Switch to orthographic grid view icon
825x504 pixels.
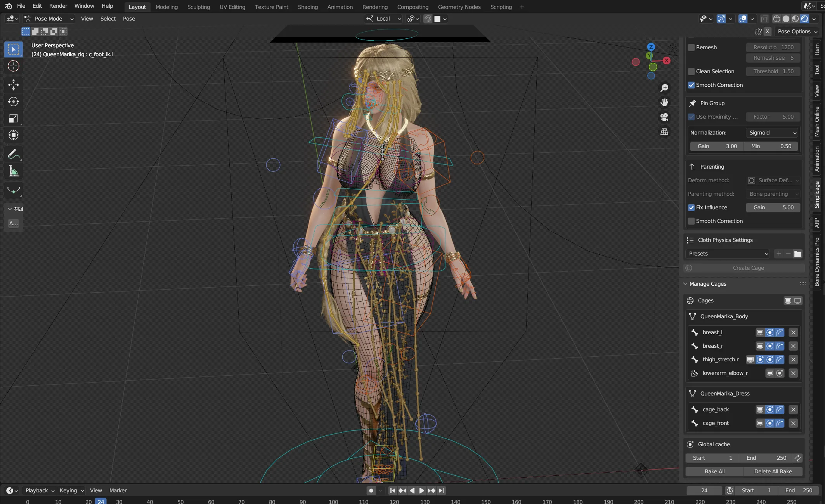point(664,132)
